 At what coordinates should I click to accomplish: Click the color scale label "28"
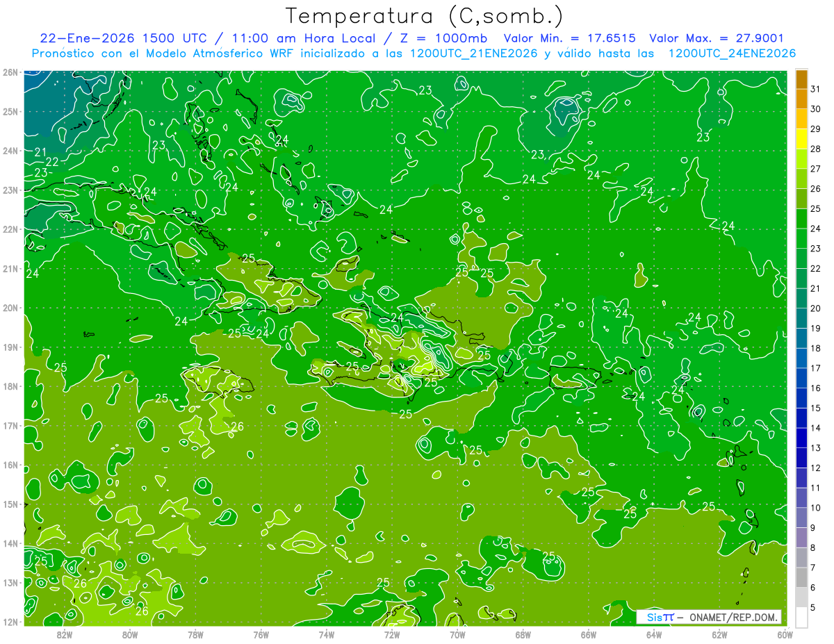815,149
